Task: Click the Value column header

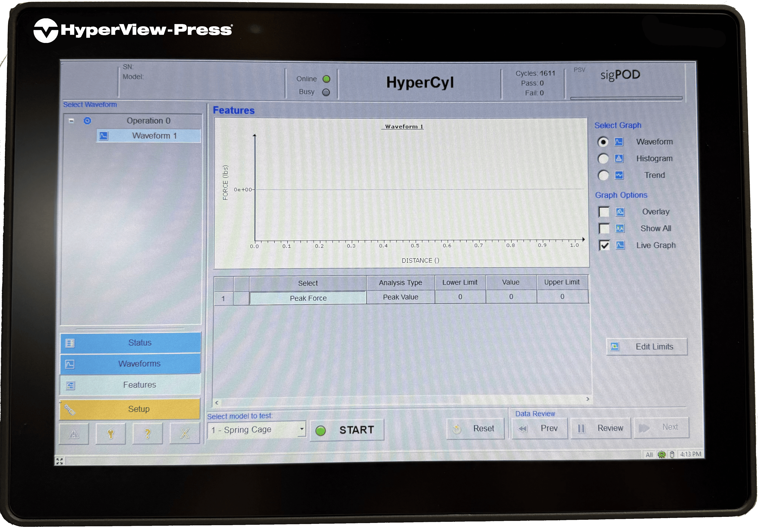Action: coord(511,282)
